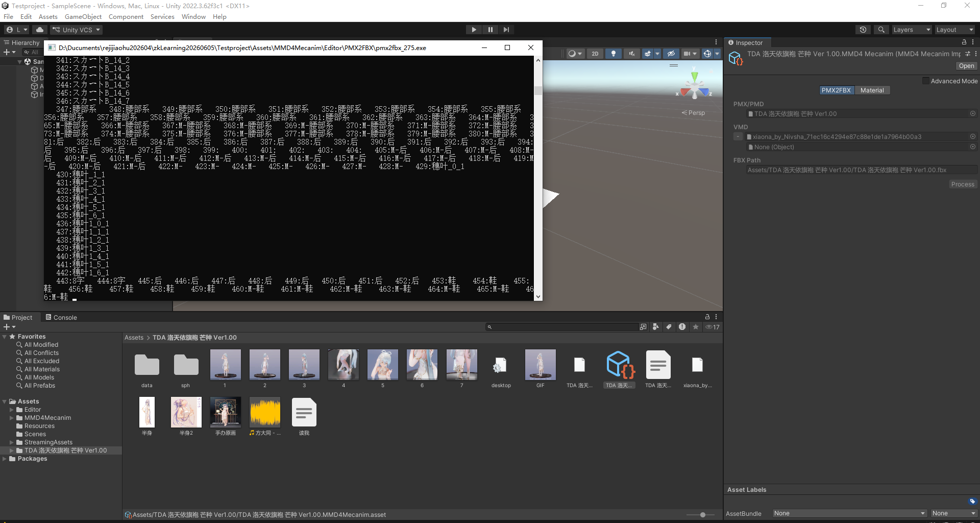Select the Material tab in Inspector
Image resolution: width=980 pixels, height=523 pixels.
[872, 90]
